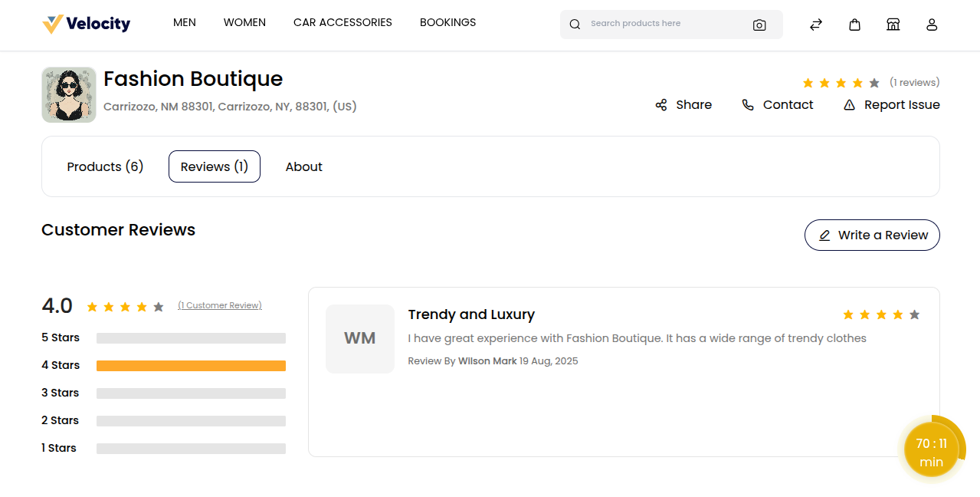Click Contact for the store

pyautogui.click(x=778, y=105)
